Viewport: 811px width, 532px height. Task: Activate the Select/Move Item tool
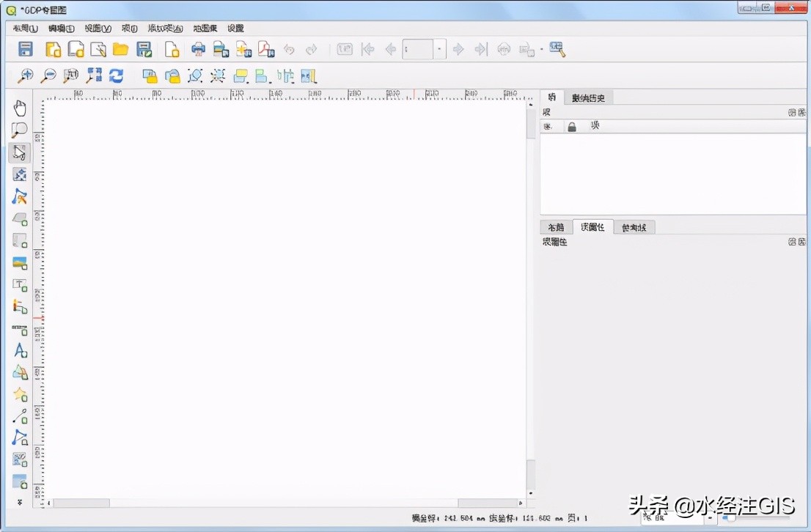pyautogui.click(x=20, y=152)
